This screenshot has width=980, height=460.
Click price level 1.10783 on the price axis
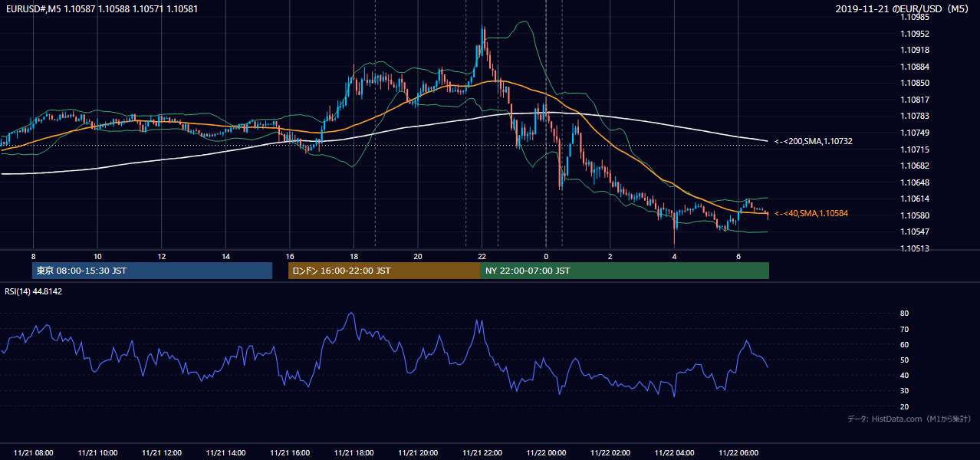[914, 116]
